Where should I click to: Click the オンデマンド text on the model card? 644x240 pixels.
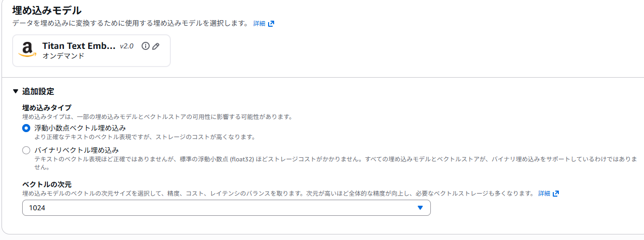[63, 56]
